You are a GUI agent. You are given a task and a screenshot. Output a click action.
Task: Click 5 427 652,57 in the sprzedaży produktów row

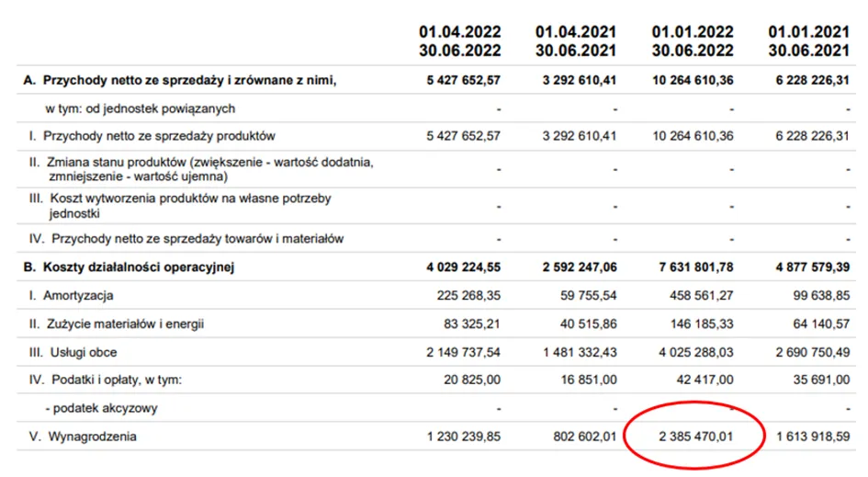pos(463,136)
